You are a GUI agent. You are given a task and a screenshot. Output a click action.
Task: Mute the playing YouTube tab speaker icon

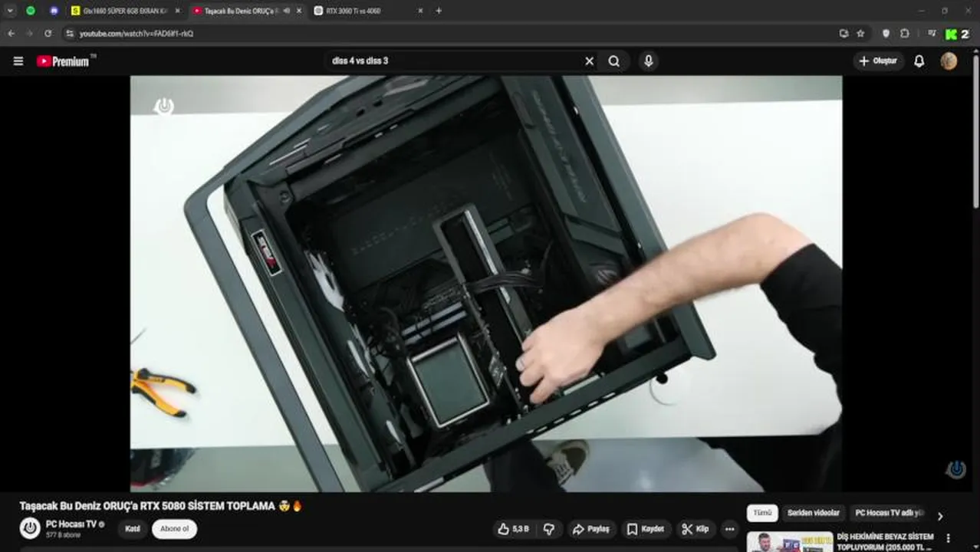coord(287,11)
